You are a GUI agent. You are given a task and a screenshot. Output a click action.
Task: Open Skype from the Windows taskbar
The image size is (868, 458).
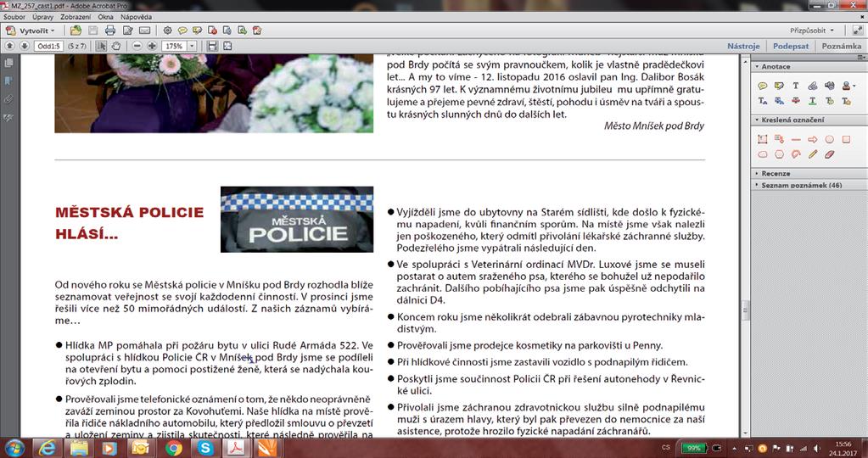(x=205, y=448)
